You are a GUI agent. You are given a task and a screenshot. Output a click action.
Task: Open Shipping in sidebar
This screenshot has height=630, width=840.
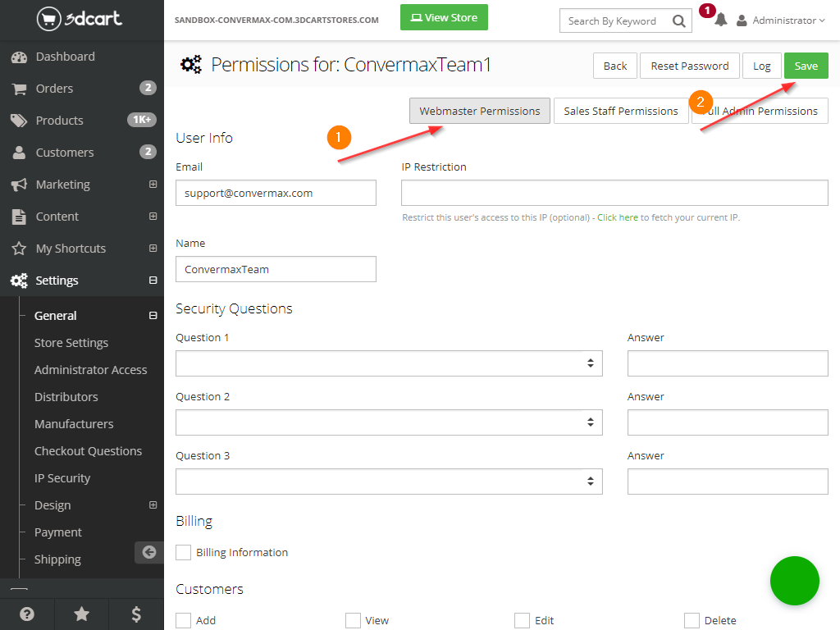coord(57,559)
